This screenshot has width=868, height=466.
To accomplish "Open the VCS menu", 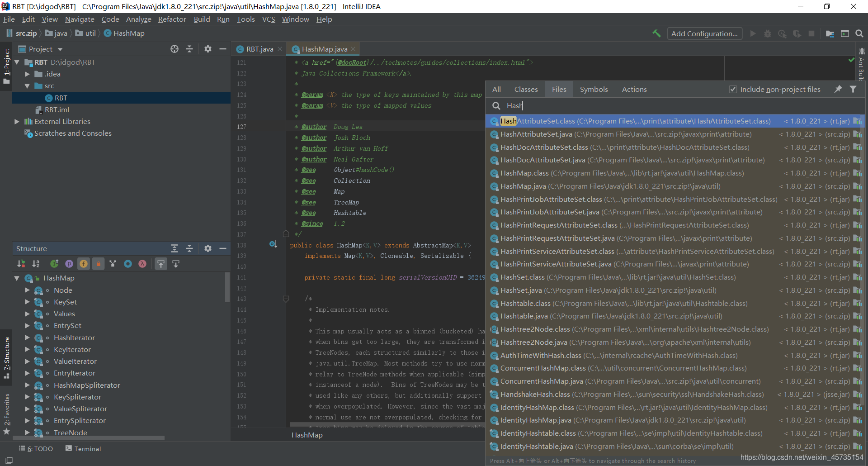I will point(269,19).
